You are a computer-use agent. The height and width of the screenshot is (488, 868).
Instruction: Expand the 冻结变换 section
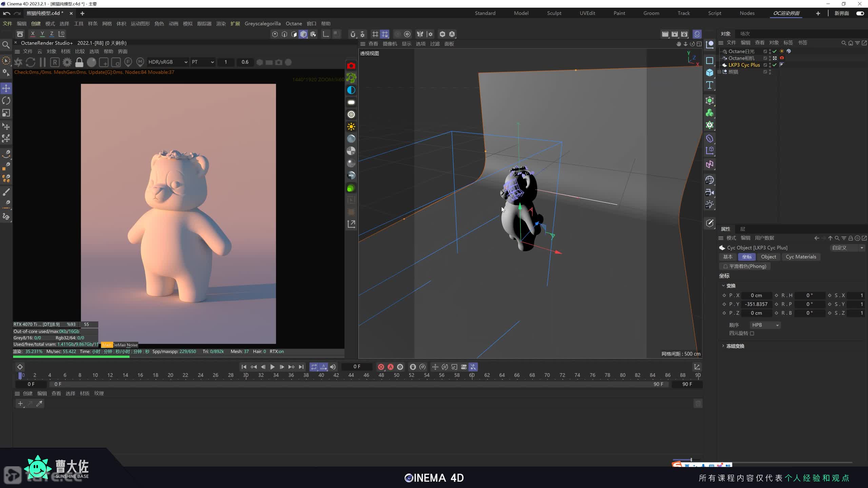pos(723,346)
